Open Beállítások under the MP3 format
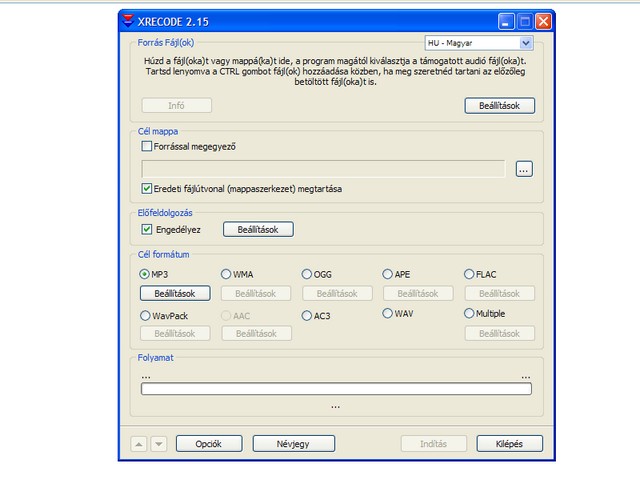The image size is (640, 480). 175,293
